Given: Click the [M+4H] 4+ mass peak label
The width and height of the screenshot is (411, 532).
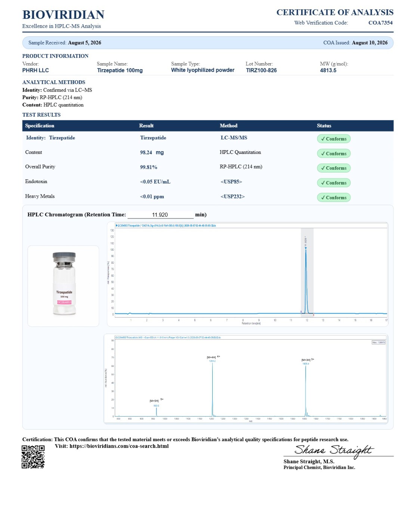Looking at the screenshot, I should [213, 357].
